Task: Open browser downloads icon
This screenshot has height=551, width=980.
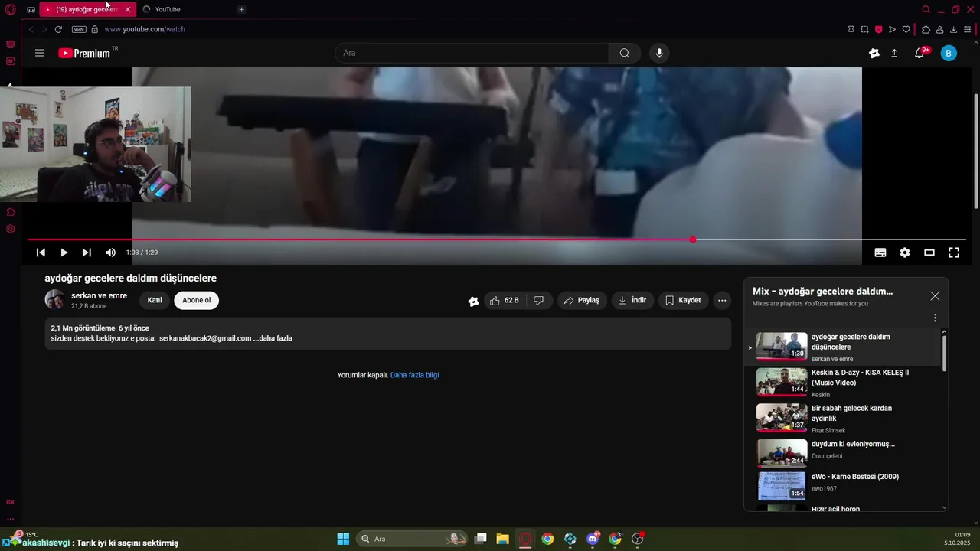Action: click(x=953, y=29)
